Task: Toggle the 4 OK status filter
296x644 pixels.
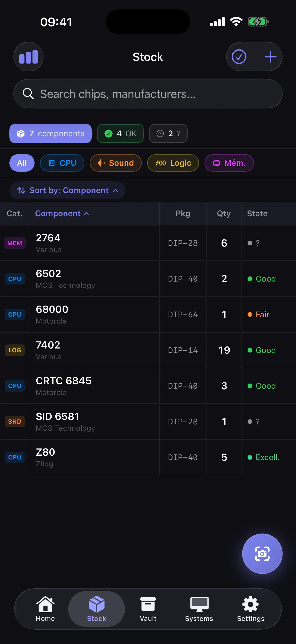Action: [x=120, y=134]
